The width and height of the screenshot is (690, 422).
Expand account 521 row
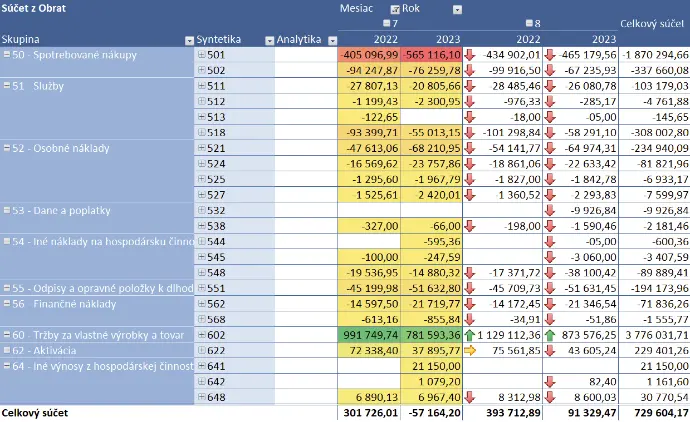point(202,148)
